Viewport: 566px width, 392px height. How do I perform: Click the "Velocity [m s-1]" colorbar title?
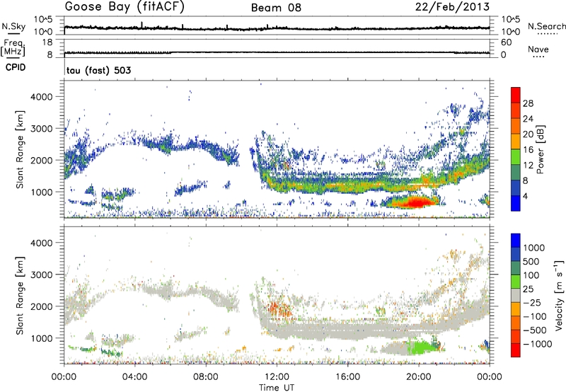click(x=559, y=295)
